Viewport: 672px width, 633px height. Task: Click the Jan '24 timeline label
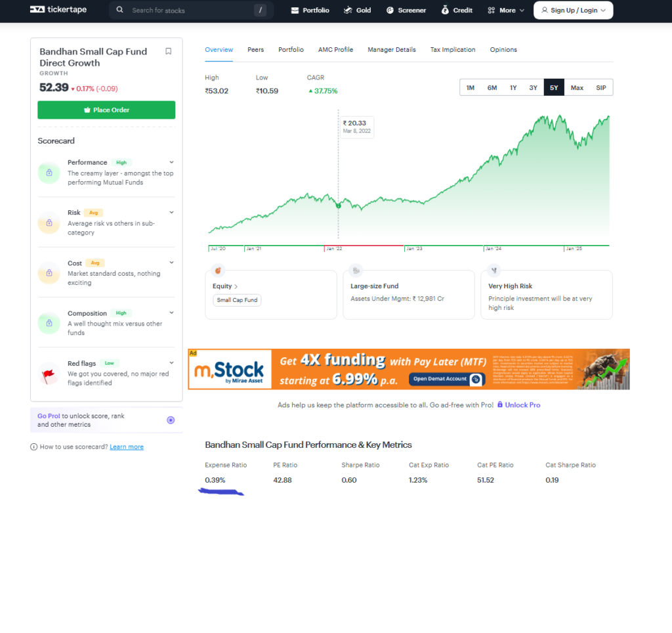493,249
